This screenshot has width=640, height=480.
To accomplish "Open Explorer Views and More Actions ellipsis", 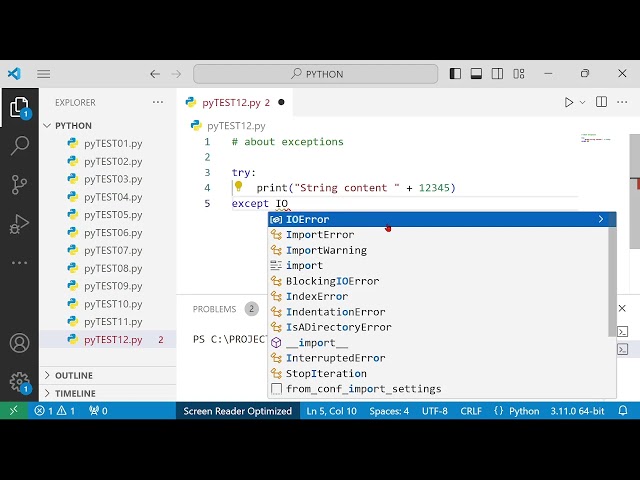I will (x=158, y=102).
